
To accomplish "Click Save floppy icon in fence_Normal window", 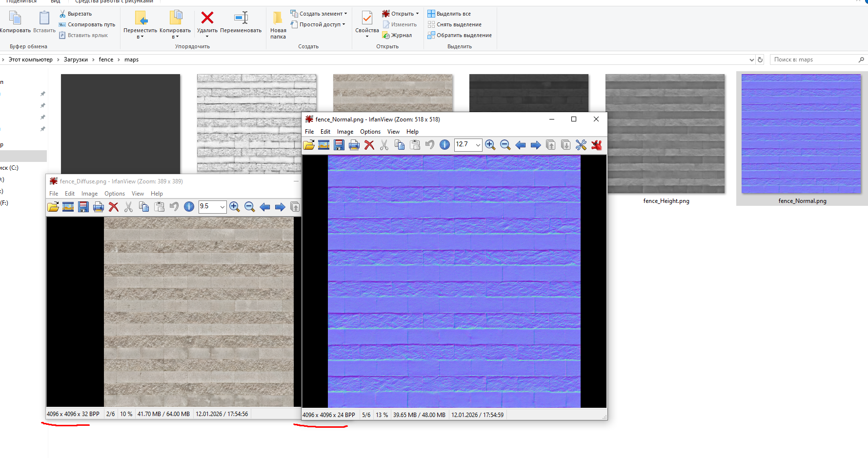I will click(339, 145).
